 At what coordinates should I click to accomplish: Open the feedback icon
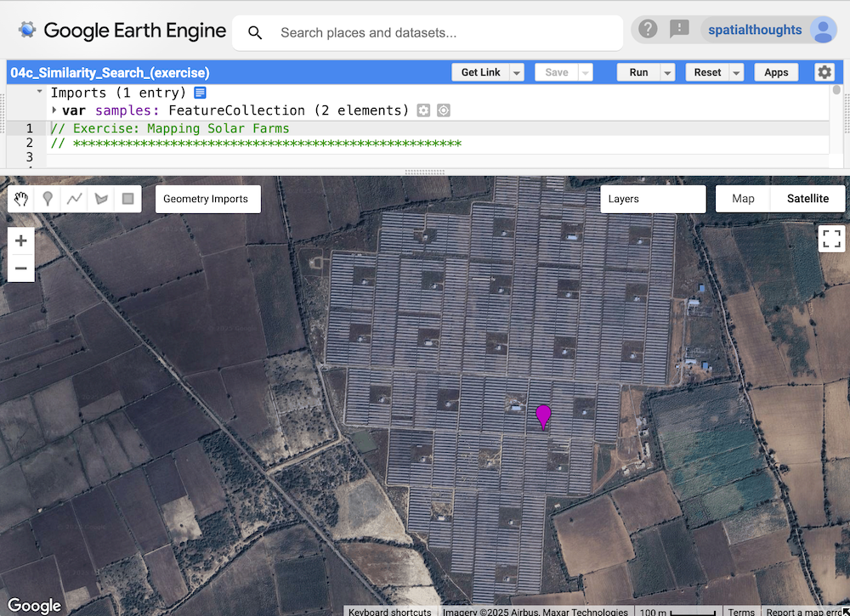679,30
